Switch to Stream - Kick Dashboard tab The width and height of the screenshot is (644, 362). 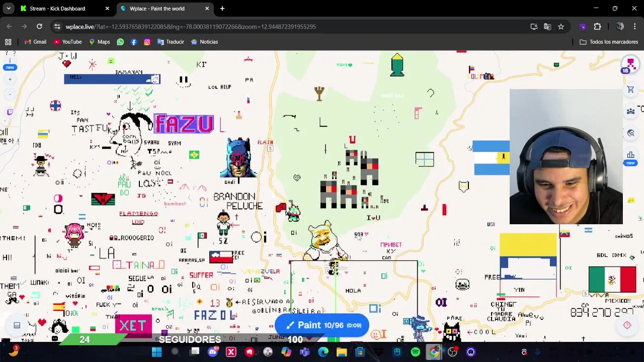point(57,9)
